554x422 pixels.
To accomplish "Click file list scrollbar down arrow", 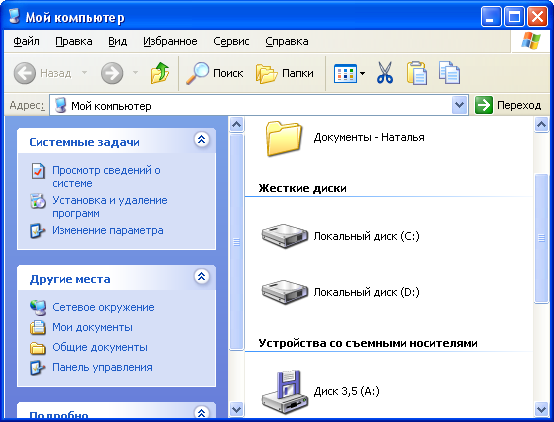I will pos(542,410).
